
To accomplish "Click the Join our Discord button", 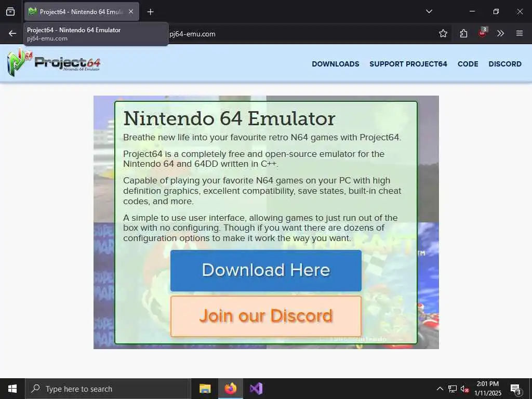I will pyautogui.click(x=265, y=316).
